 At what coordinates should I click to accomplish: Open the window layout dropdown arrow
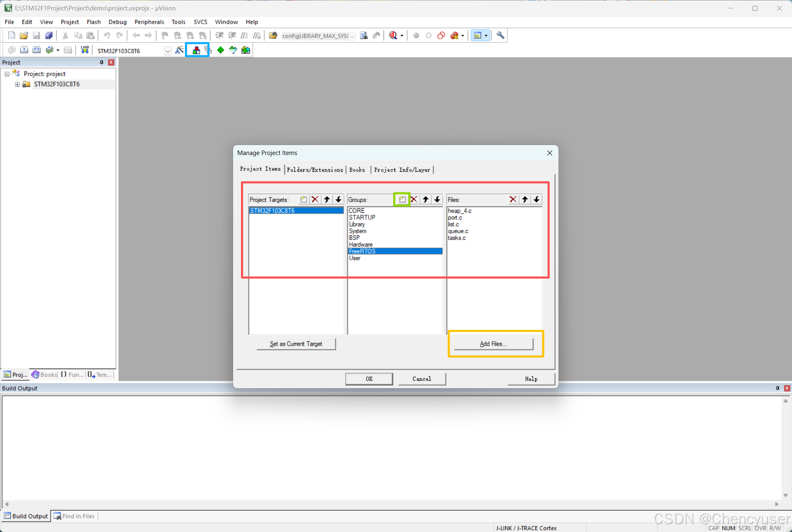click(486, 36)
